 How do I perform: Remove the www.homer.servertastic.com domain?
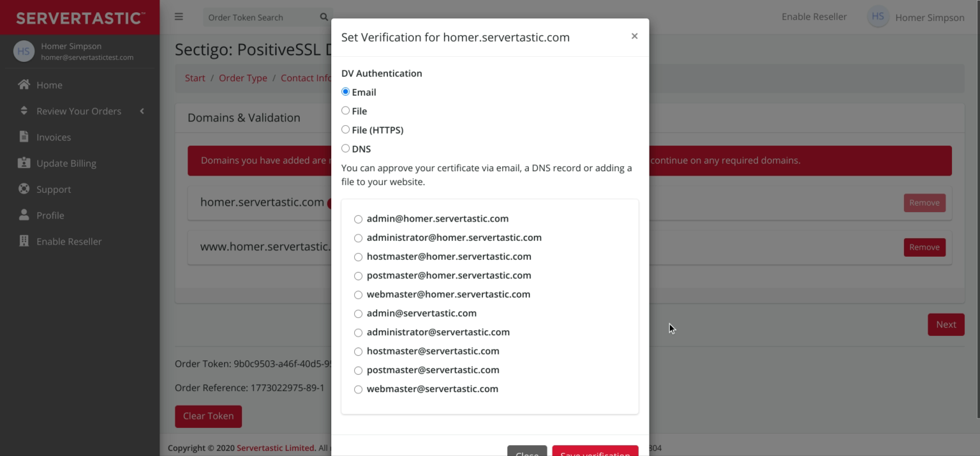click(924, 247)
